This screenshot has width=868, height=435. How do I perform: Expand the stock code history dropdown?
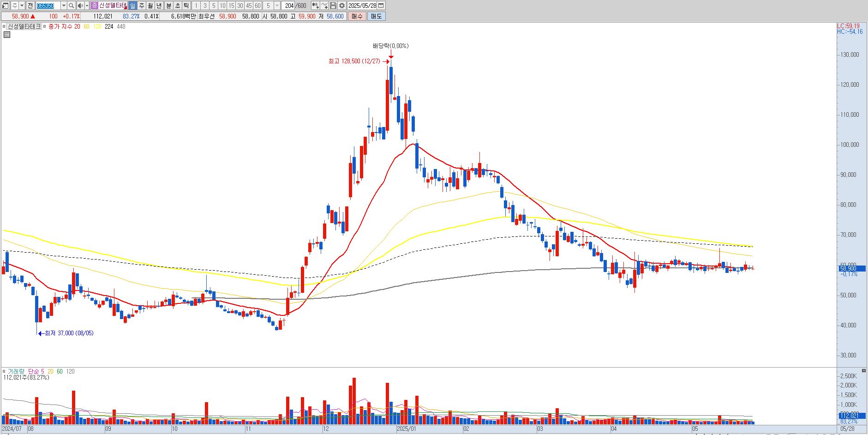coord(64,6)
